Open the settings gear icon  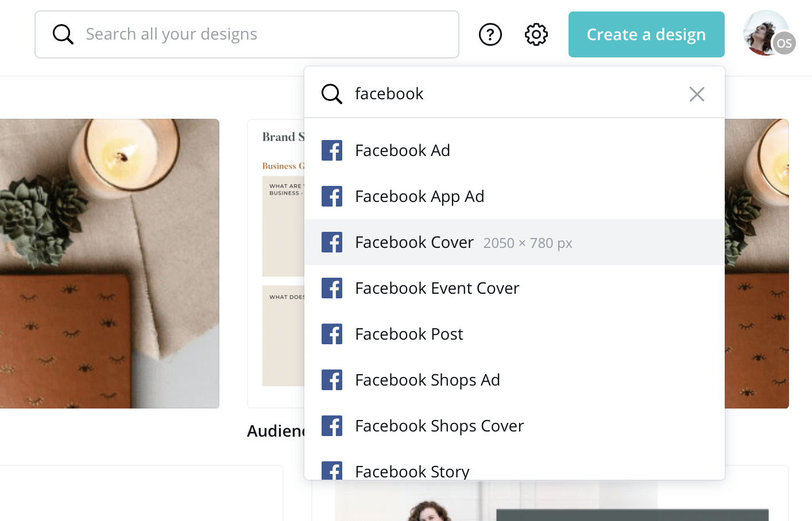[536, 34]
